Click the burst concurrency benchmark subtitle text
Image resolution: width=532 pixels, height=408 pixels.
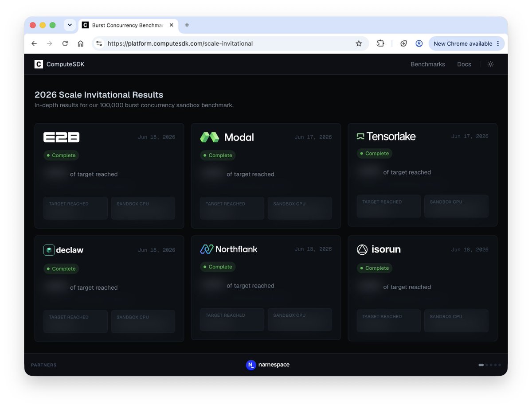[x=134, y=105]
